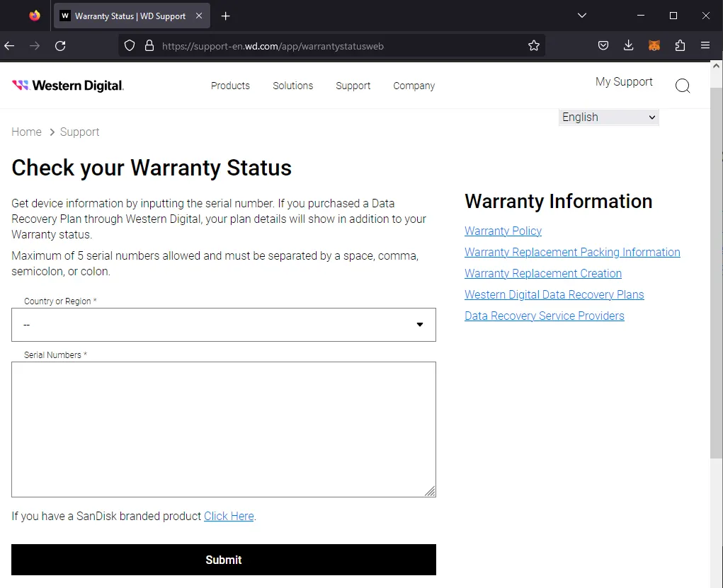Screen dimensions: 723x588
Task: Expand the Country or Region dropdown
Action: pyautogui.click(x=224, y=325)
